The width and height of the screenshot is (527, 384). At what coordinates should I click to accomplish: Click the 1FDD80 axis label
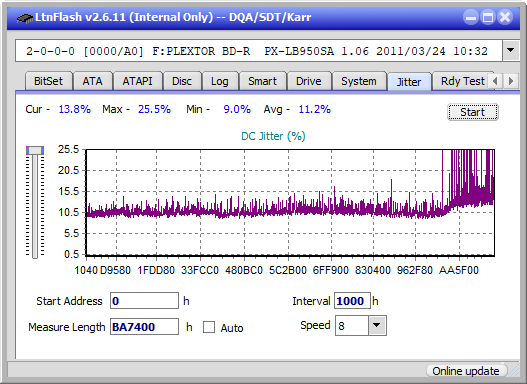156,270
